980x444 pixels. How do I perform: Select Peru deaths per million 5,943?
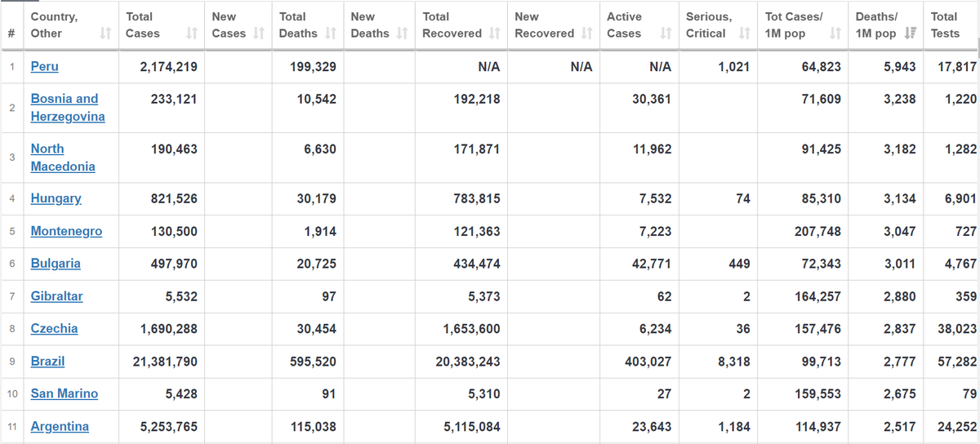[x=900, y=67]
